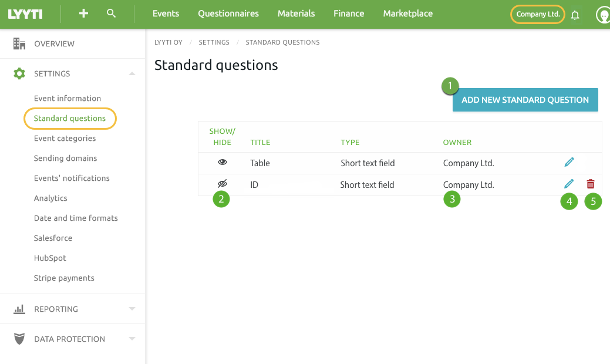The height and width of the screenshot is (364, 610).
Task: Click the Title column header
Action: (x=260, y=142)
